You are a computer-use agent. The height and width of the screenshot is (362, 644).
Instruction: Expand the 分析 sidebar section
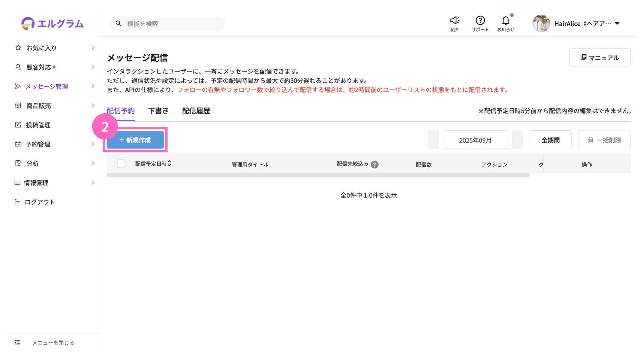click(33, 164)
